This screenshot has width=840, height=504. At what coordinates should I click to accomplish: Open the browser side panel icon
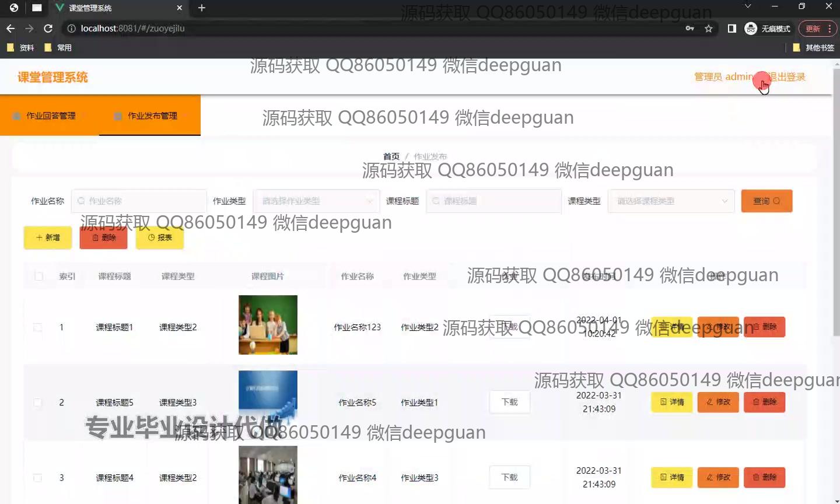coord(731,29)
